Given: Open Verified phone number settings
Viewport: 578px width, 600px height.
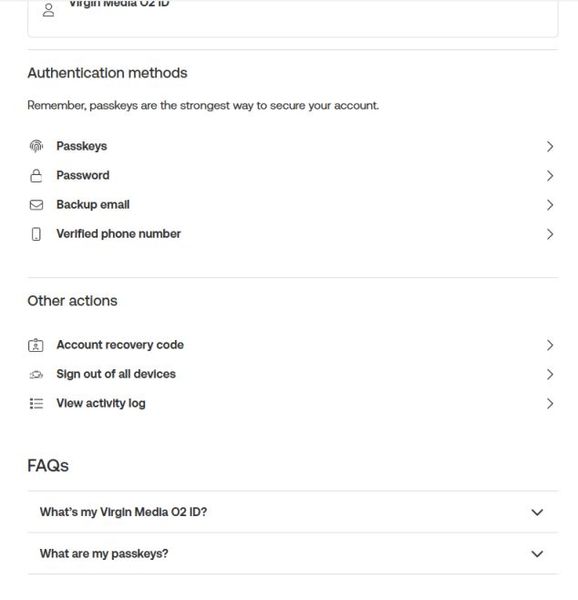Looking at the screenshot, I should 293,234.
